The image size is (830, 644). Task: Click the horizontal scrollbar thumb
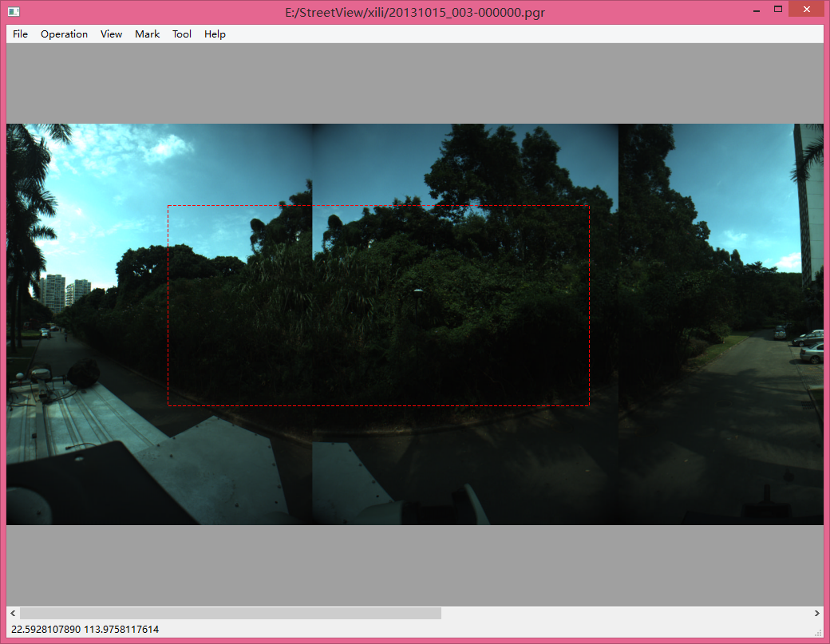(x=231, y=614)
